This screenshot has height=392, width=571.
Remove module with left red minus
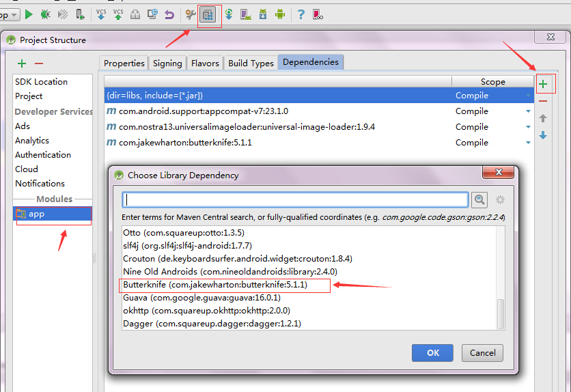click(x=39, y=64)
